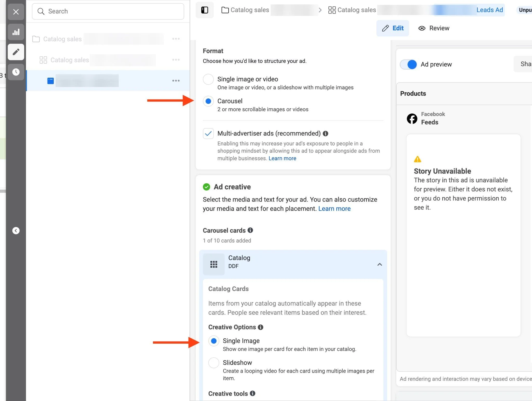Click the pencil edit icon in sidebar
The height and width of the screenshot is (401, 532).
[x=16, y=52]
